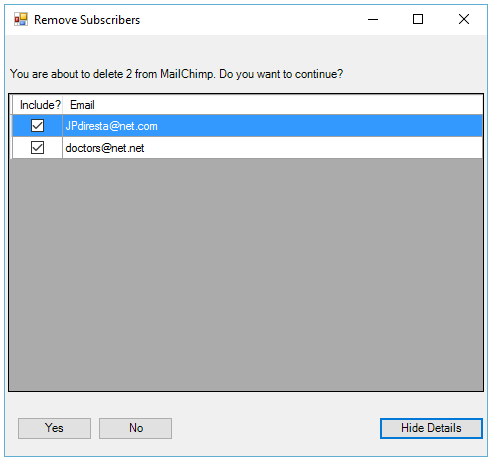
Task: Click the Remove Subscribers title bar text
Action: coord(87,20)
